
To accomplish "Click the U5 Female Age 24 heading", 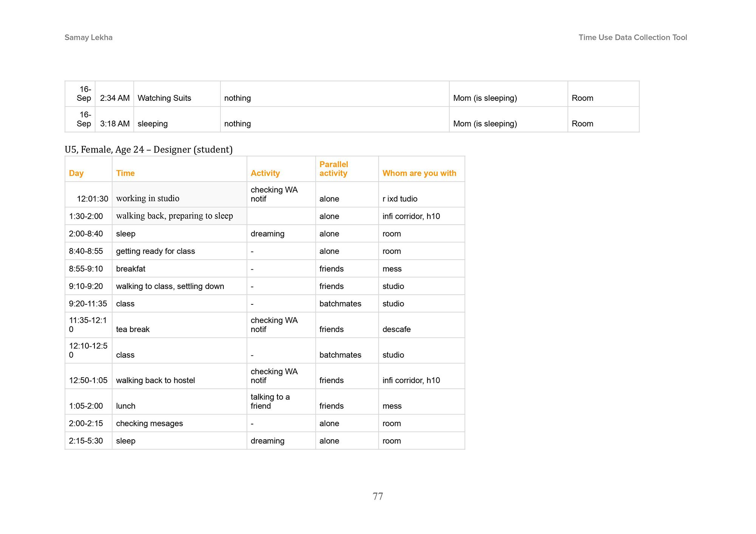I will [x=149, y=150].
